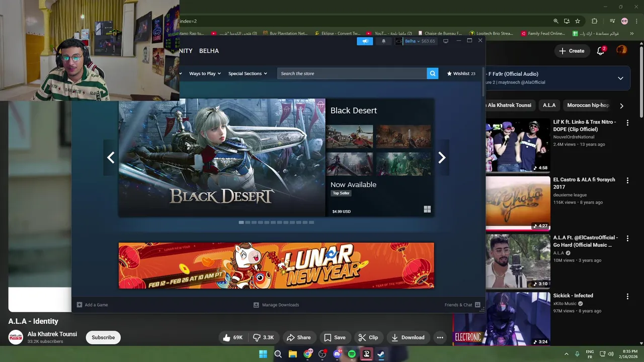This screenshot has height=362, width=644.
Task: Like the A.L.A - Identity video
Action: click(x=232, y=337)
